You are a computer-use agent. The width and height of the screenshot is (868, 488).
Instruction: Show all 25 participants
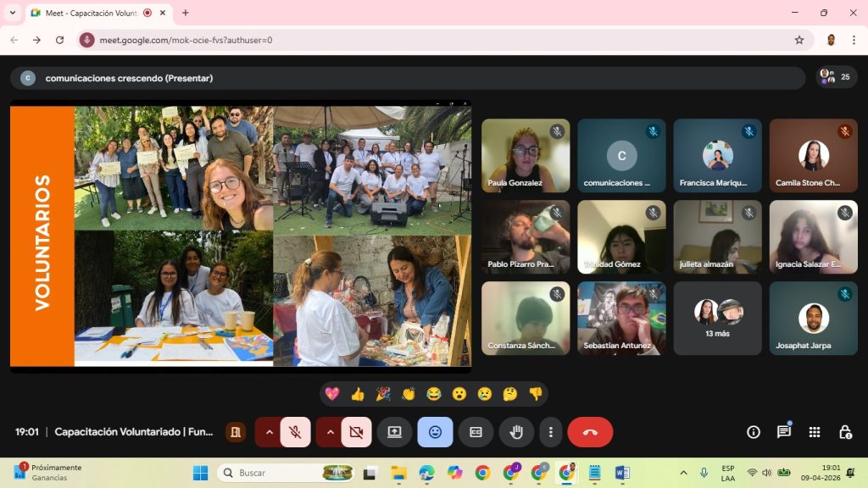(x=837, y=77)
